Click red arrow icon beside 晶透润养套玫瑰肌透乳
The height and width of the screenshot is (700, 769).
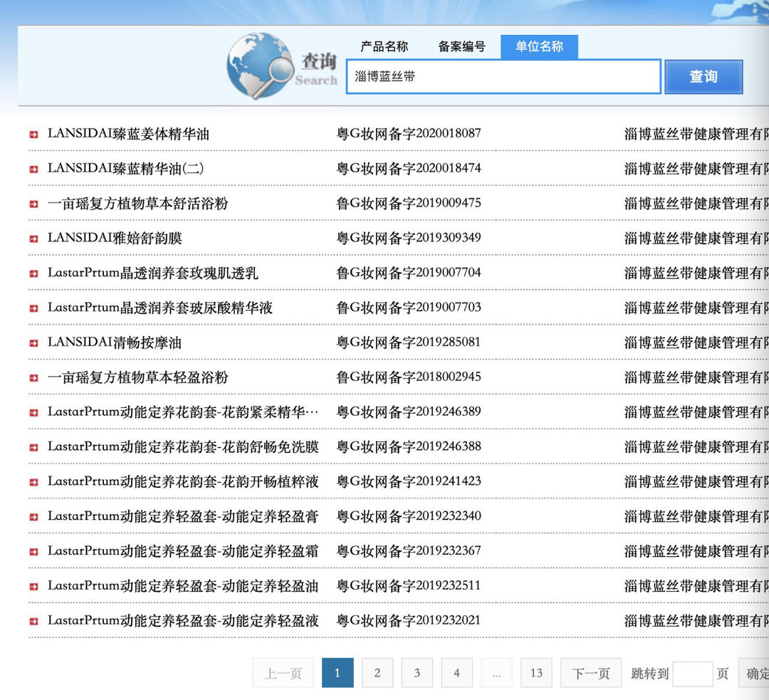[33, 273]
